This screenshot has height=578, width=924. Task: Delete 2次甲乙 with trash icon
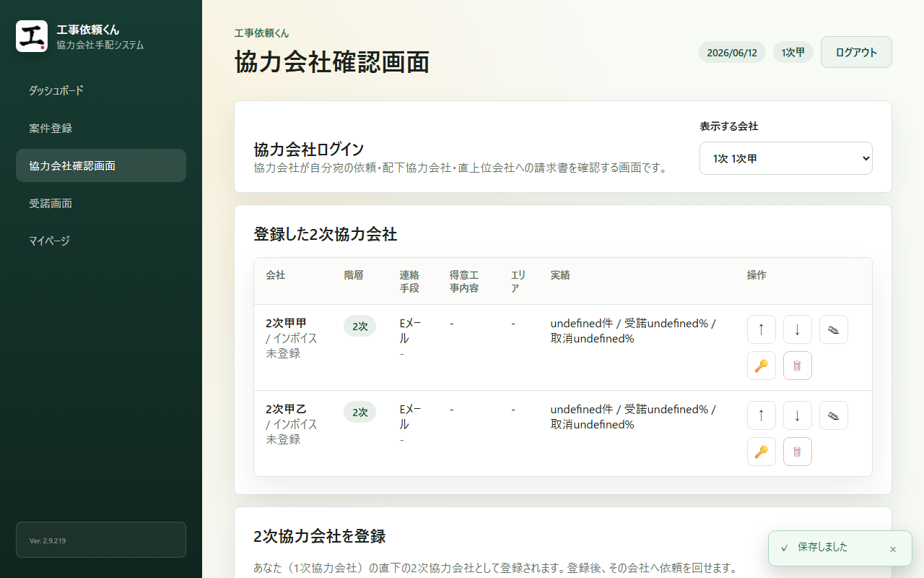tap(798, 452)
